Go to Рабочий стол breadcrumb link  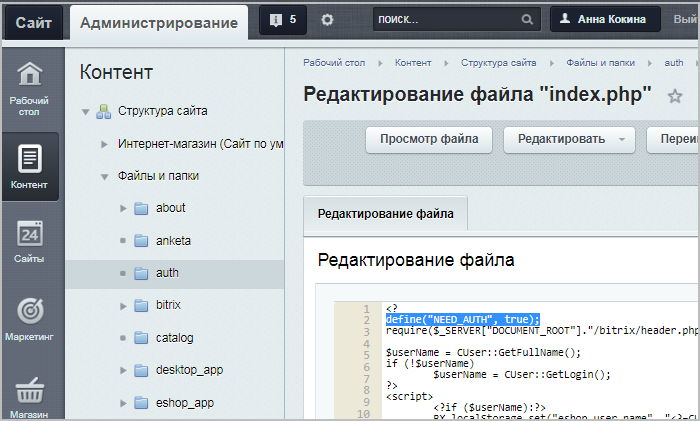(x=334, y=63)
